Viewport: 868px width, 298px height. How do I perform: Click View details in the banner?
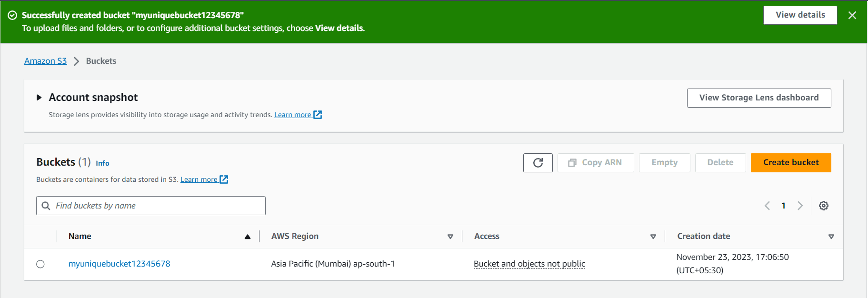(800, 15)
